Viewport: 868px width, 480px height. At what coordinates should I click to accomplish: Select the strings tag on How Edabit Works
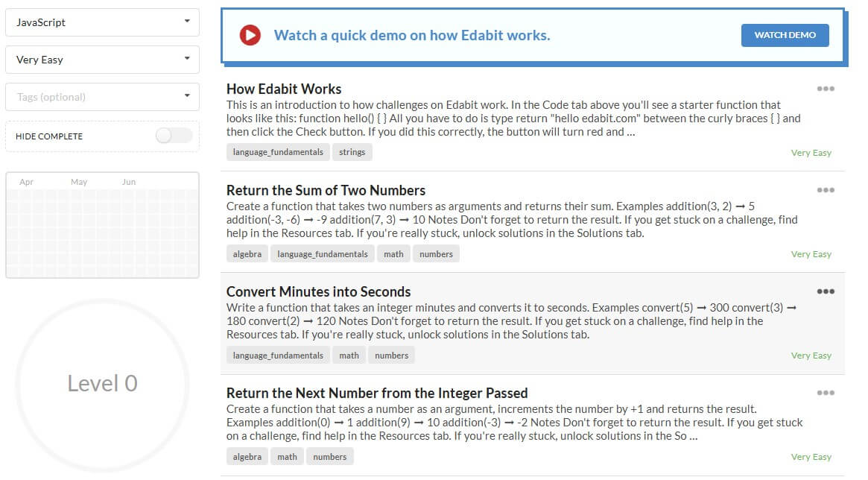(x=352, y=152)
